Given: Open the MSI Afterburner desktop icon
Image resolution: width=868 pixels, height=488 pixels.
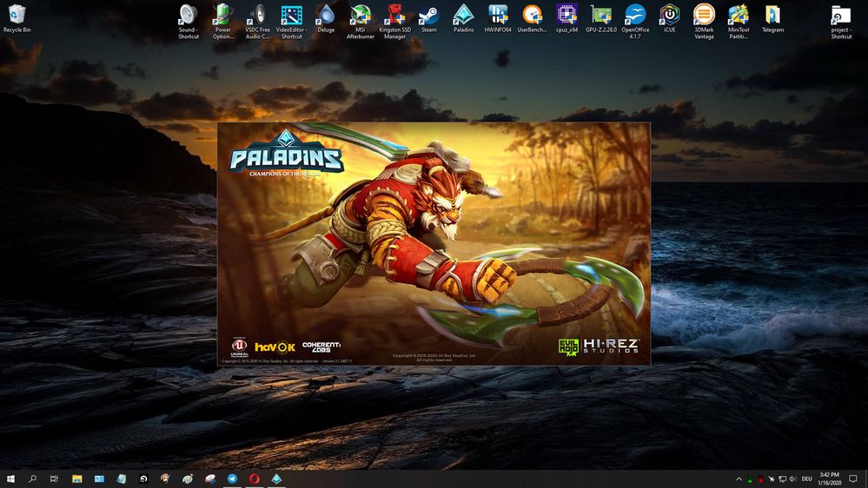Looking at the screenshot, I should [361, 21].
